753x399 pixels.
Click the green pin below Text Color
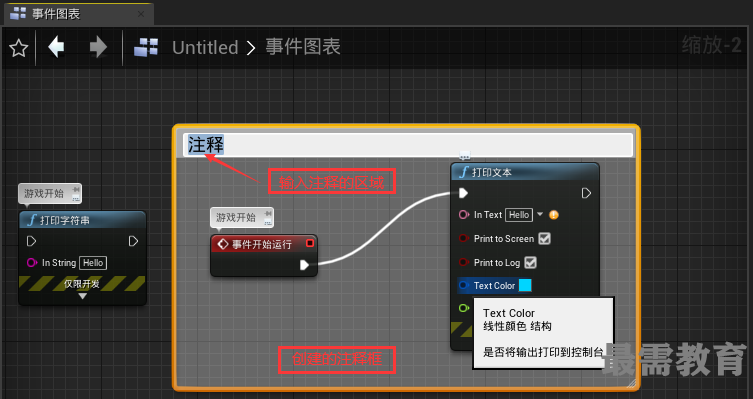tap(463, 308)
